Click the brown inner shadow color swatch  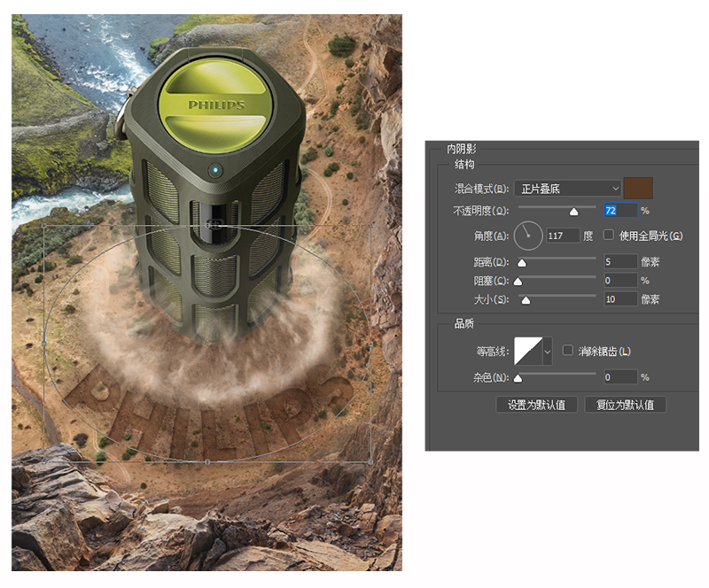coord(638,189)
